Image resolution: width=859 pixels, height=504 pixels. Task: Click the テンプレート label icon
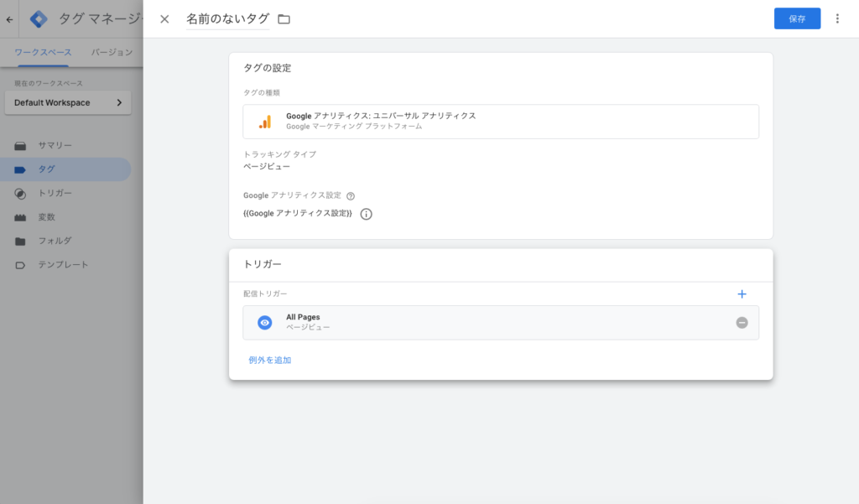click(20, 265)
